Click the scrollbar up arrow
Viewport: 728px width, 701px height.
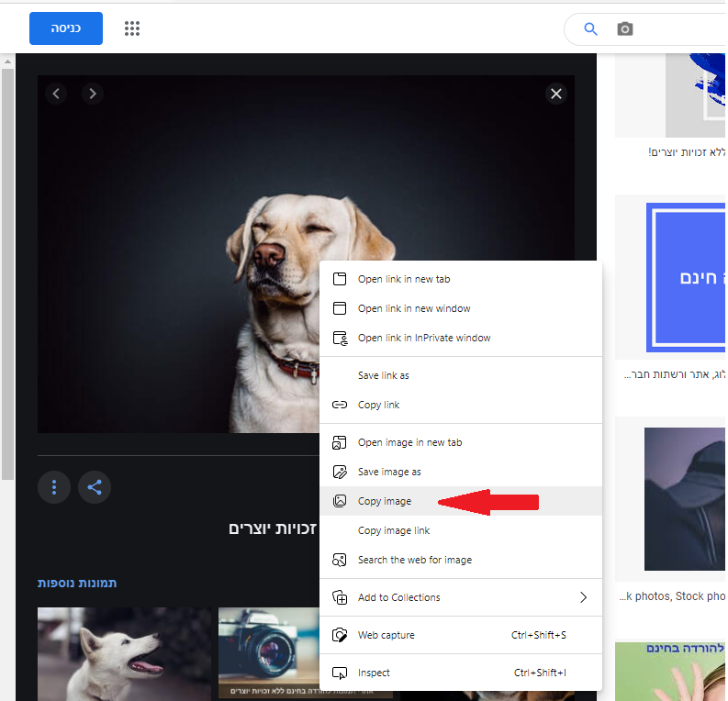pyautogui.click(x=7, y=61)
